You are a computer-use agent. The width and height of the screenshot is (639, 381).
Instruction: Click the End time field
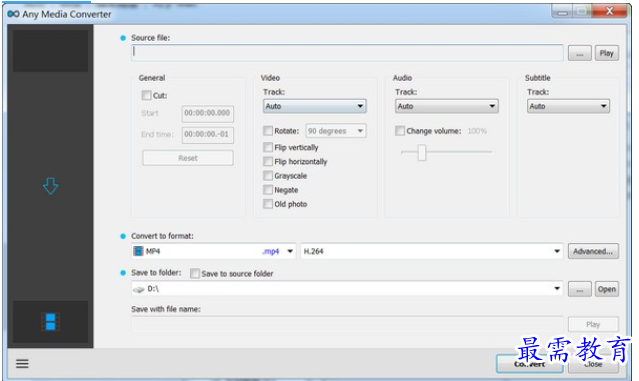coord(208,134)
